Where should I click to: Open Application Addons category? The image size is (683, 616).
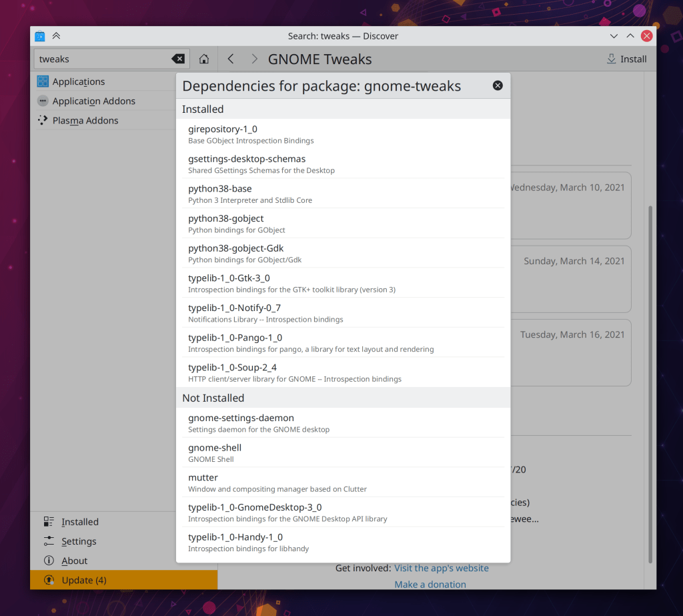click(x=93, y=101)
